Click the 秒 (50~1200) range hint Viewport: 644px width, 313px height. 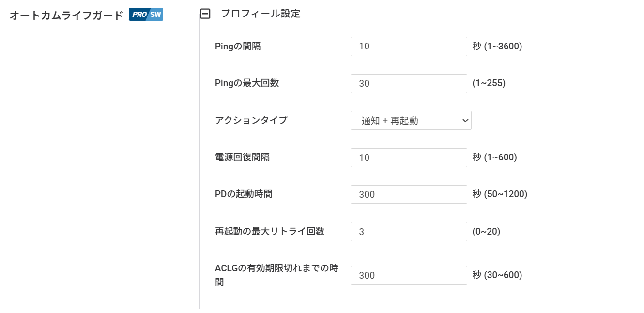click(x=500, y=194)
